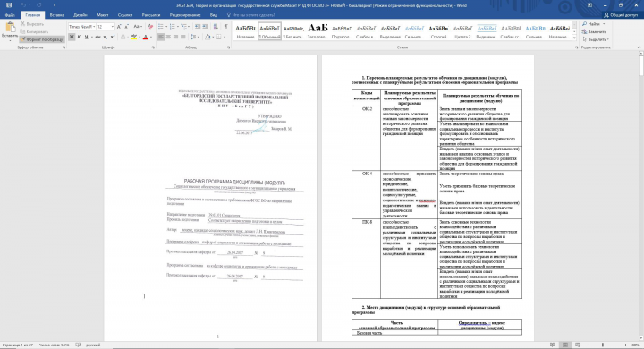Click Format Painter (Формат по образцу)
The image size is (644, 349).
[x=42, y=39]
